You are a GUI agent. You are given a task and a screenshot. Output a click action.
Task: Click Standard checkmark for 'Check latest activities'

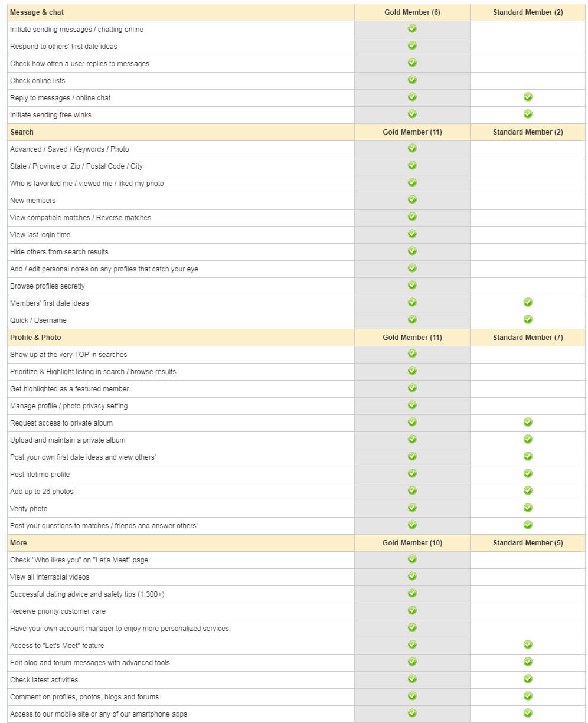(528, 679)
